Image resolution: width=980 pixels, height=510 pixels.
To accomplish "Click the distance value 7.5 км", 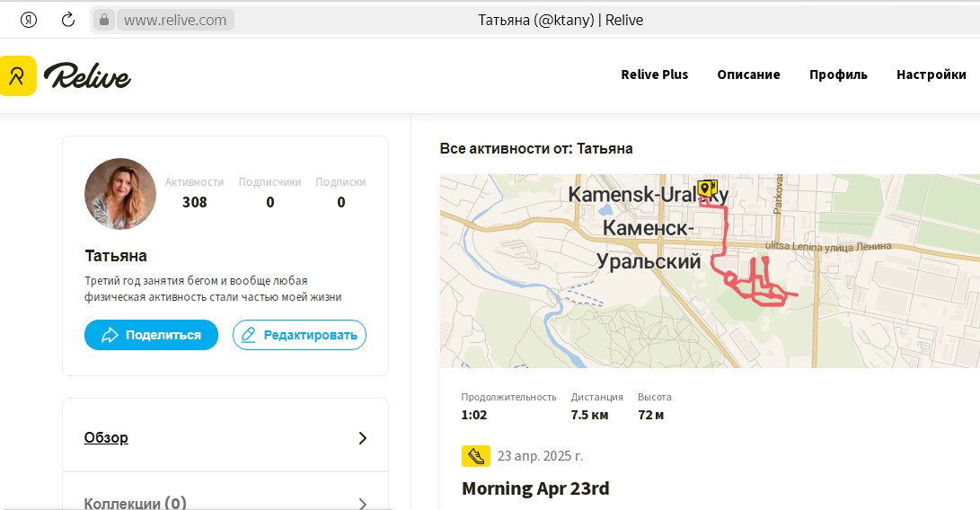I will click(x=589, y=415).
